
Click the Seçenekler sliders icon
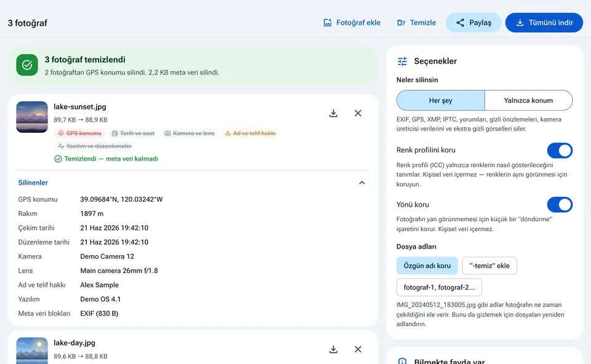[x=402, y=61]
